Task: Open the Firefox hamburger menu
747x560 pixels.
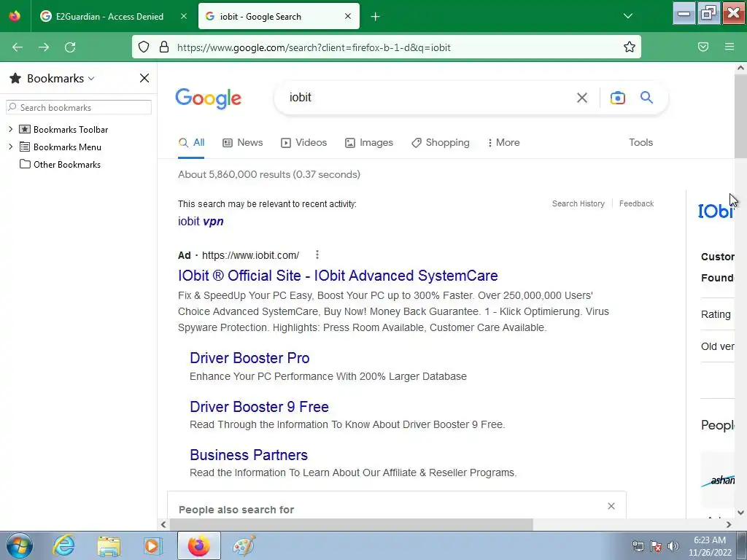Action: (x=729, y=47)
